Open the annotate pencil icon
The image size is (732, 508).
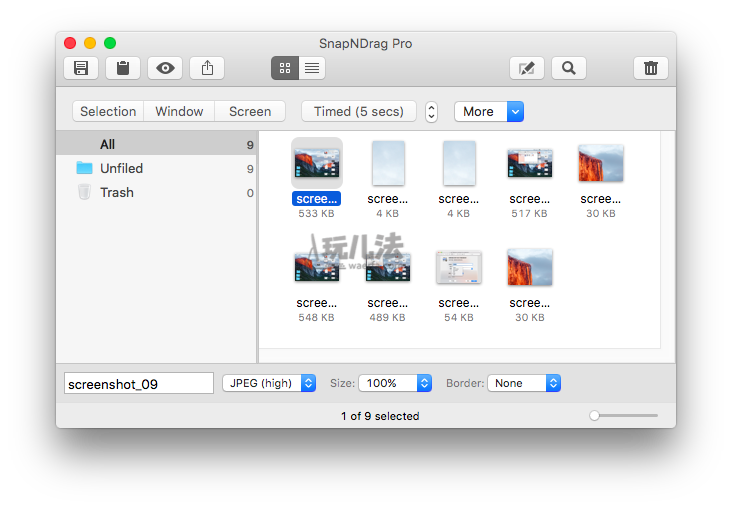click(x=527, y=68)
